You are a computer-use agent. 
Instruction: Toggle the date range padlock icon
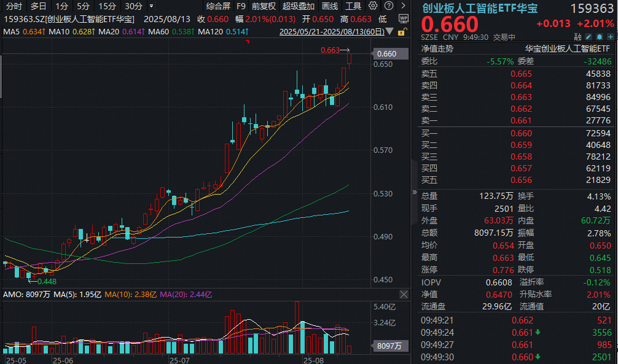tap(401, 32)
